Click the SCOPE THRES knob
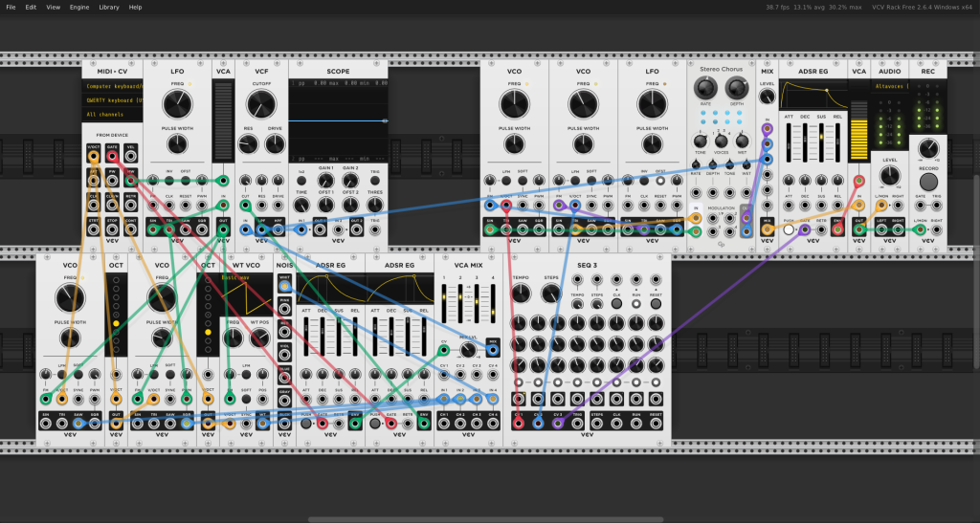The height and width of the screenshot is (523, 980). pos(374,205)
